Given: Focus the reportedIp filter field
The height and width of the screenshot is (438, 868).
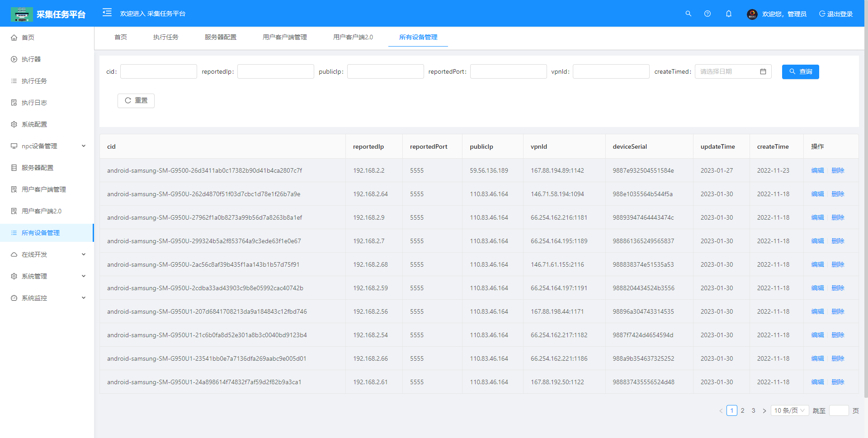Looking at the screenshot, I should (276, 71).
